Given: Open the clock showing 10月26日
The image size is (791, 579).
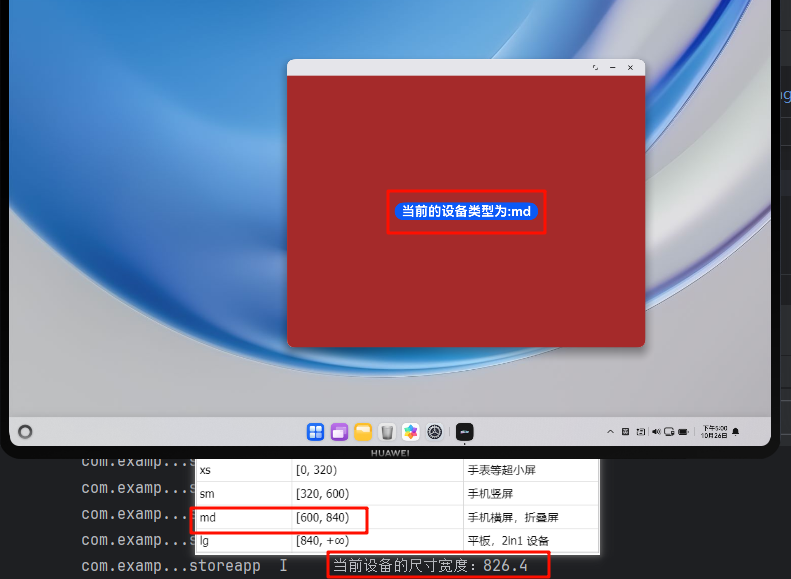Looking at the screenshot, I should click(714, 432).
